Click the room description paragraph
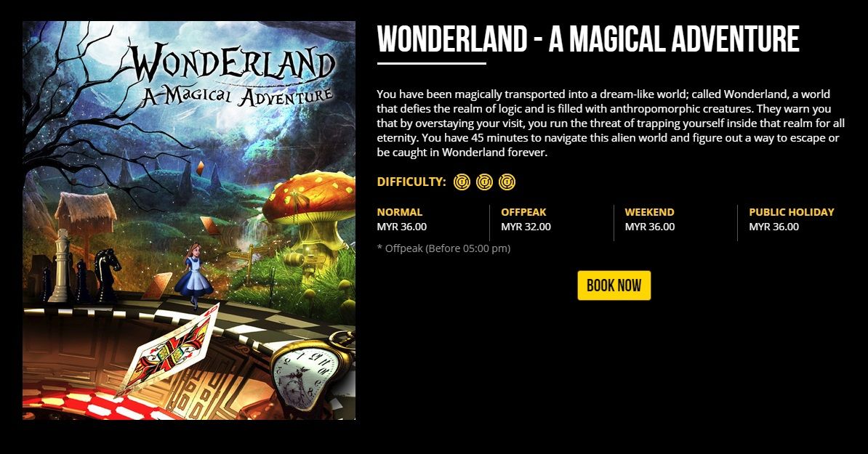 click(x=611, y=123)
